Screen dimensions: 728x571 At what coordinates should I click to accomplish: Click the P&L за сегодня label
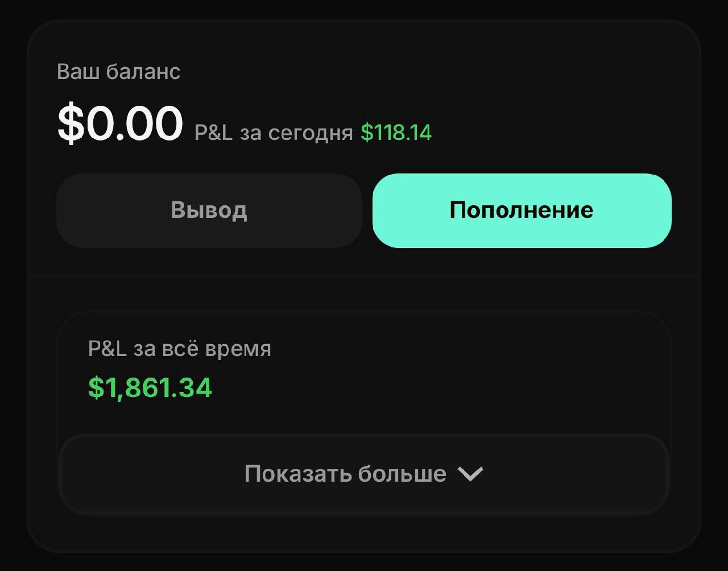pos(274,133)
